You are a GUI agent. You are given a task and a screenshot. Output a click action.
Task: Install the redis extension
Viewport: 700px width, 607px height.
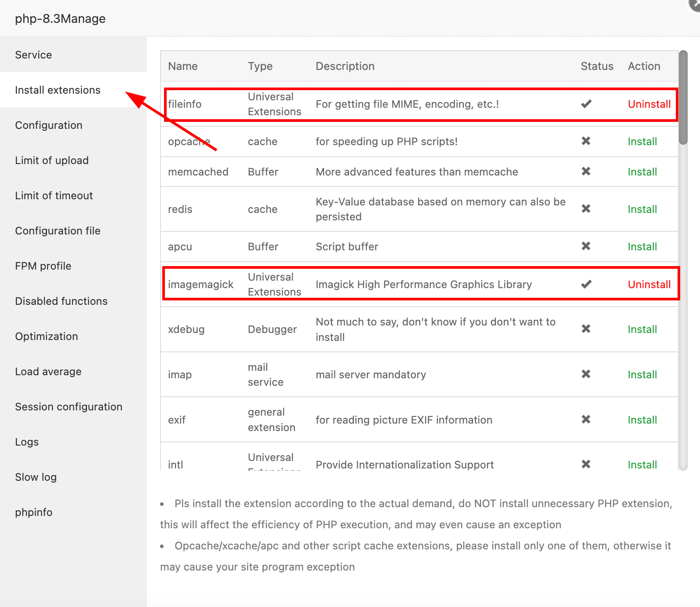pyautogui.click(x=642, y=209)
